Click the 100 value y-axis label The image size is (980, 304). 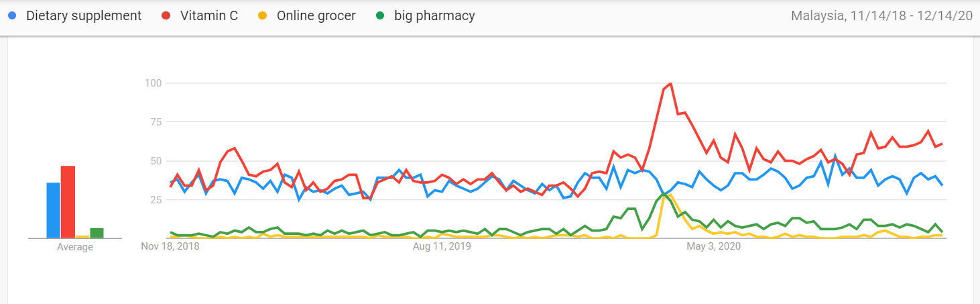155,83
